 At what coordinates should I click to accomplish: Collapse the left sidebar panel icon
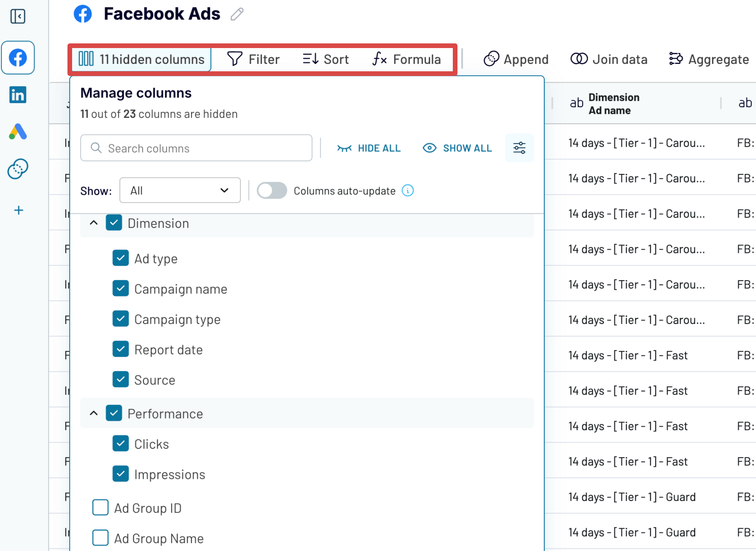tap(18, 16)
